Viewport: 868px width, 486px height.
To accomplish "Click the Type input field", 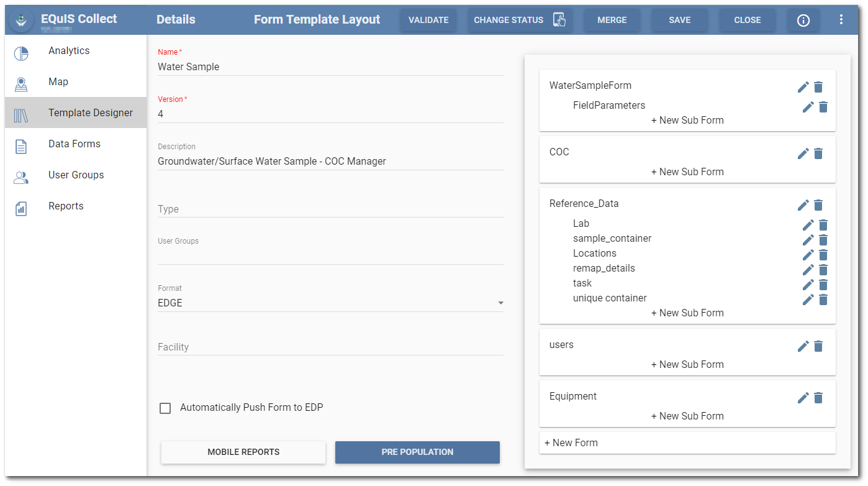I will (x=330, y=209).
